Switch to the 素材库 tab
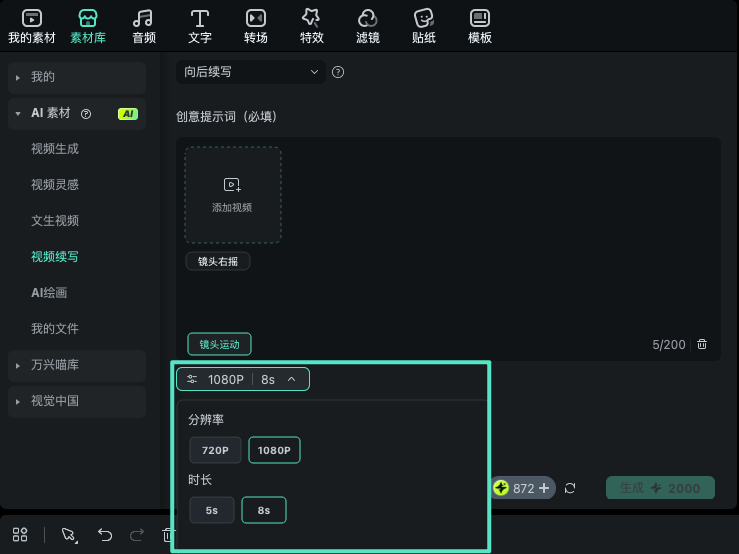Image resolution: width=739 pixels, height=554 pixels. coord(88,27)
